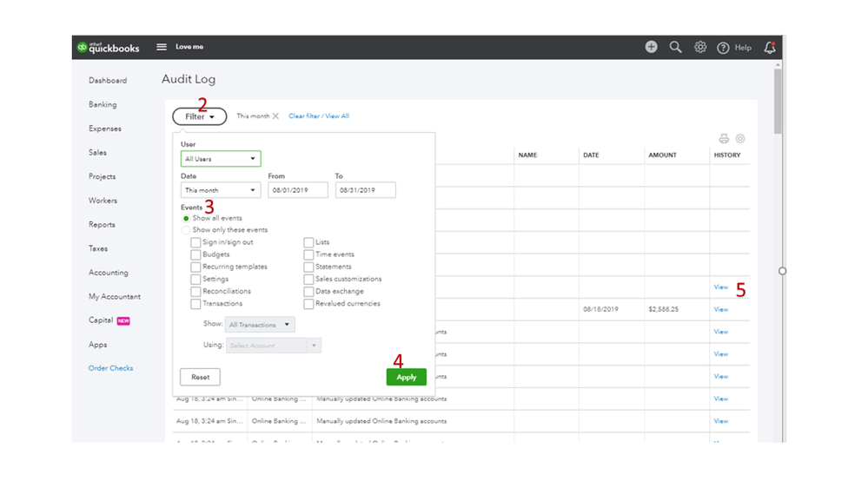Click the DATE column header

pyautogui.click(x=591, y=155)
